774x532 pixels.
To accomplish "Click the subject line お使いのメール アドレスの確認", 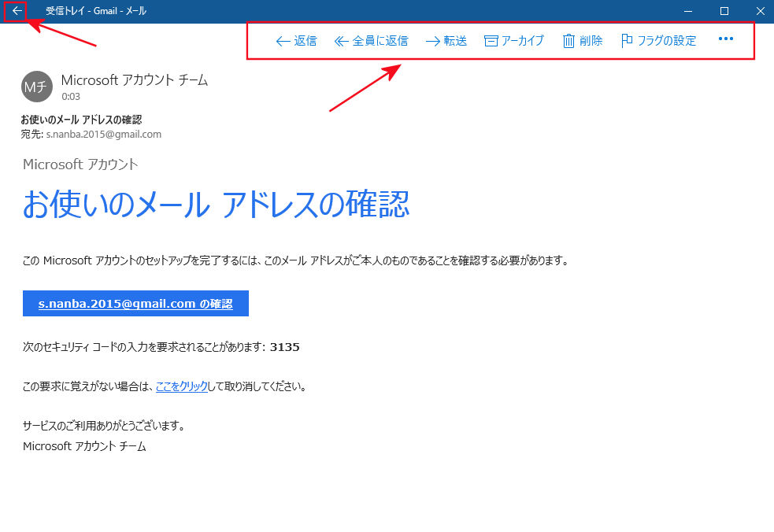I will 81,120.
